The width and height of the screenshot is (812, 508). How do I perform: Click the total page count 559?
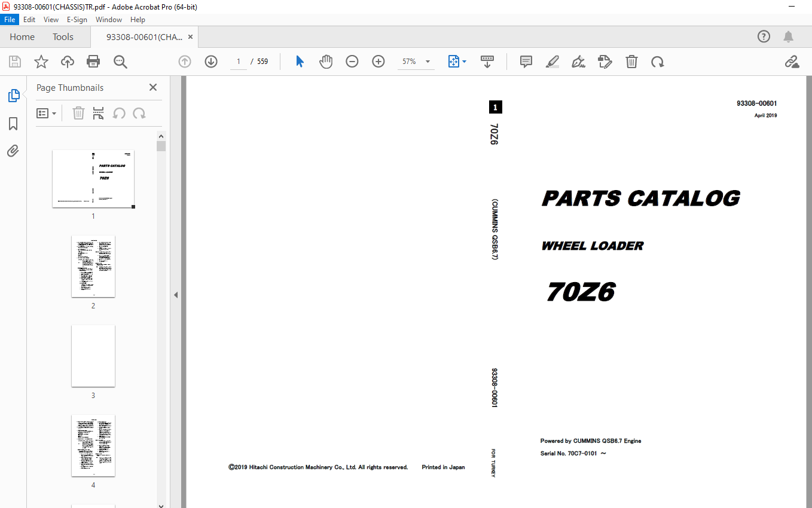[x=262, y=62]
